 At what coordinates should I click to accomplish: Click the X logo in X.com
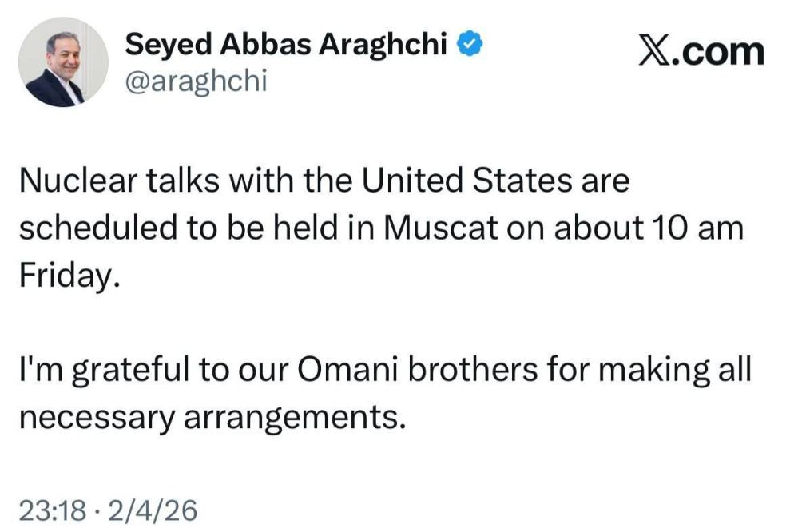(656, 51)
